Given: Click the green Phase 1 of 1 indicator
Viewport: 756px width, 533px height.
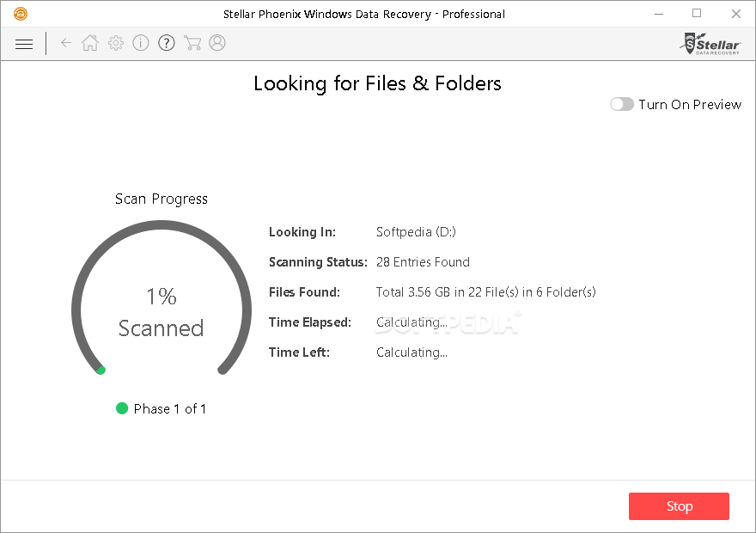Looking at the screenshot, I should (x=122, y=408).
